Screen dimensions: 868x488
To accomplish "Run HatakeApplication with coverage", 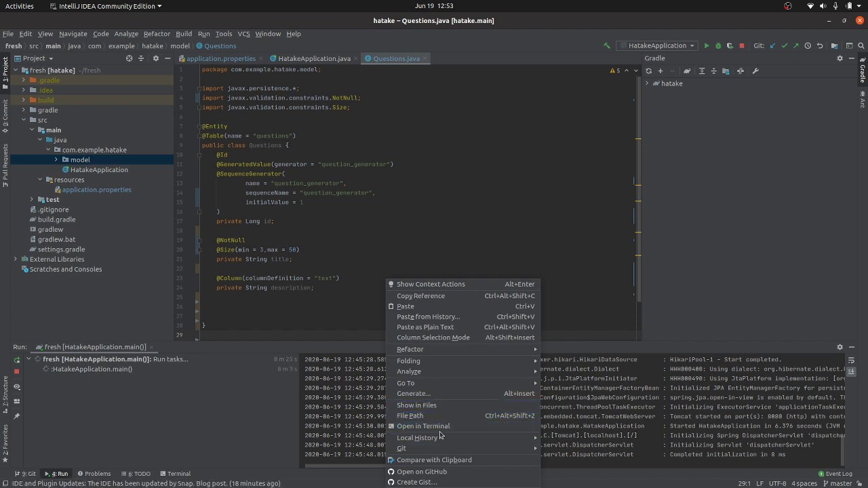I will (730, 45).
